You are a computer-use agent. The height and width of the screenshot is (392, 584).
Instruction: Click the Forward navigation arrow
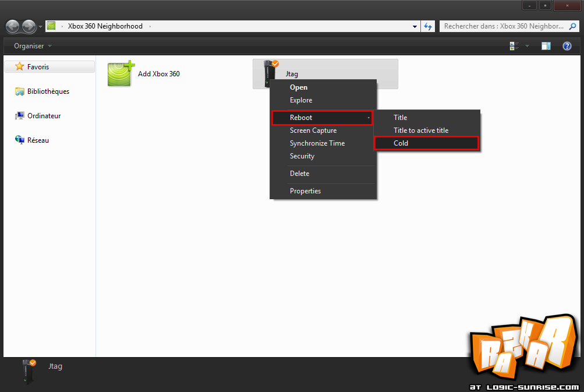pyautogui.click(x=29, y=26)
